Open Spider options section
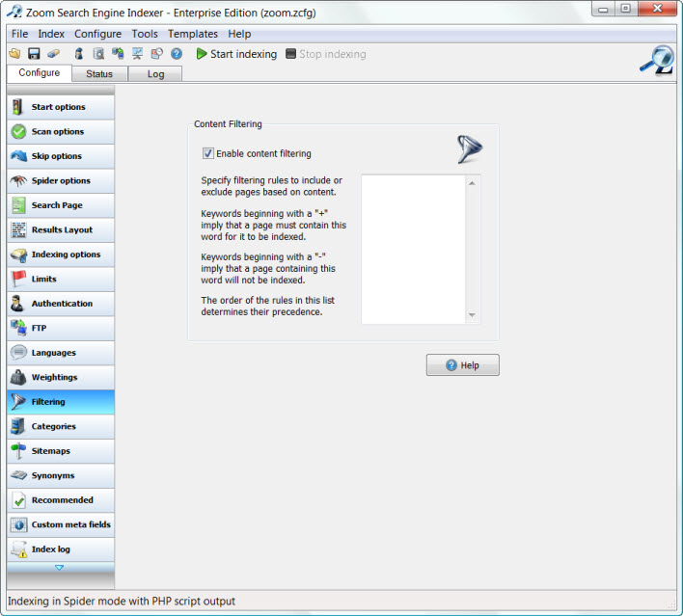This screenshot has width=683, height=616. pos(61,180)
